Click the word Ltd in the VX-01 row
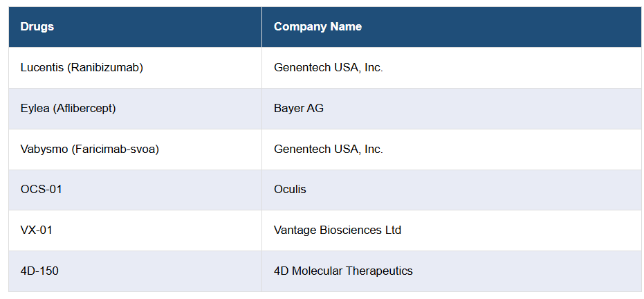Screen dimensions: 644x299 (x=392, y=230)
